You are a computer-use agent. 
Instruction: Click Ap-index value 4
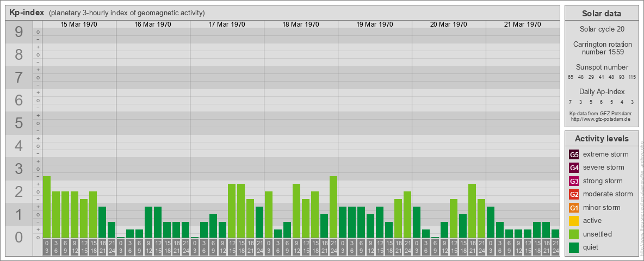[x=622, y=102]
